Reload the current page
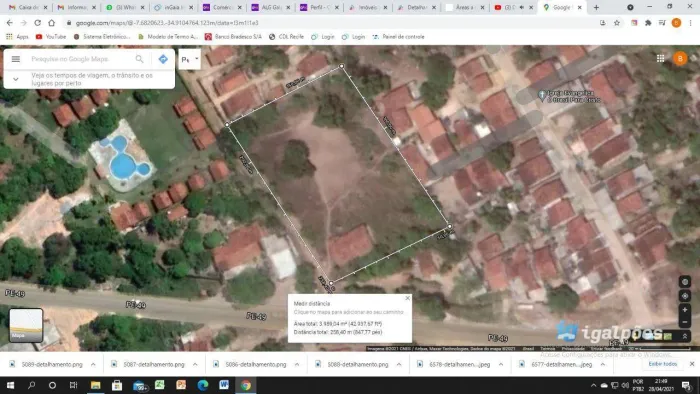Viewport: 700px width, 394px height. point(38,23)
